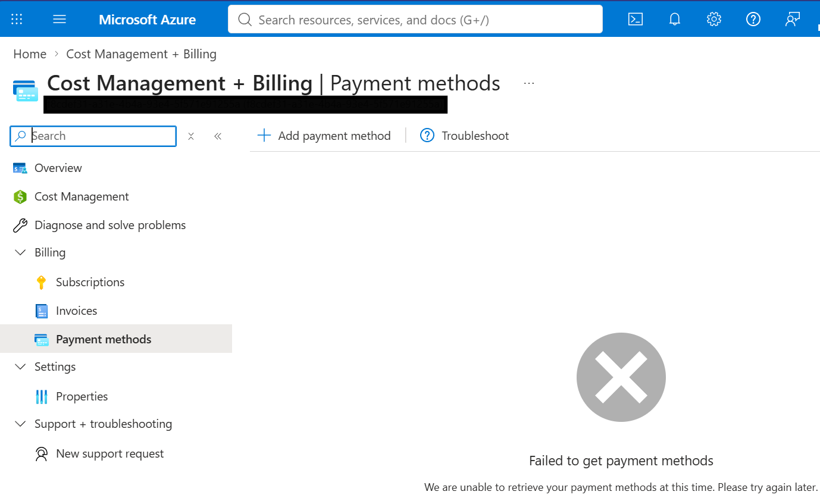
Task: Click the Troubleshoot question mark icon
Action: (x=427, y=136)
